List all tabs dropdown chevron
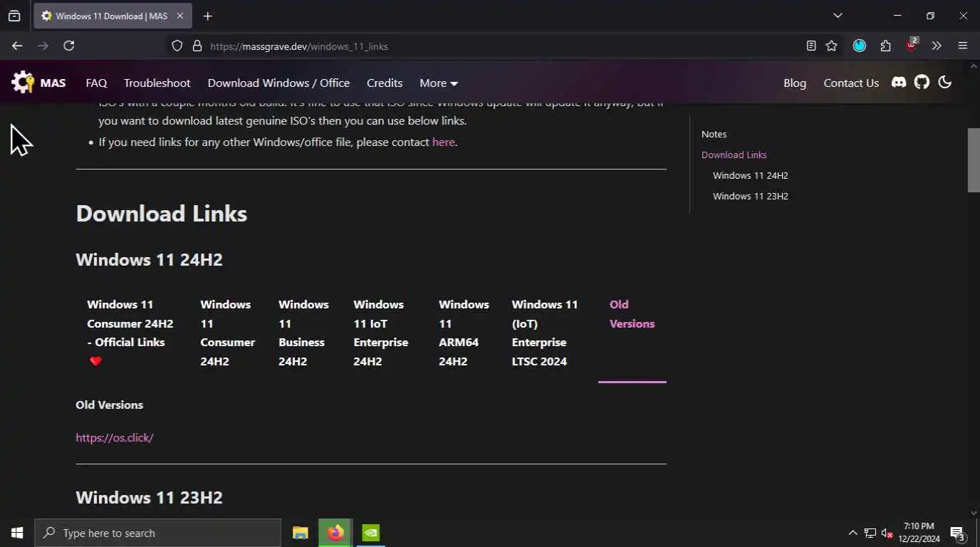 pos(838,16)
